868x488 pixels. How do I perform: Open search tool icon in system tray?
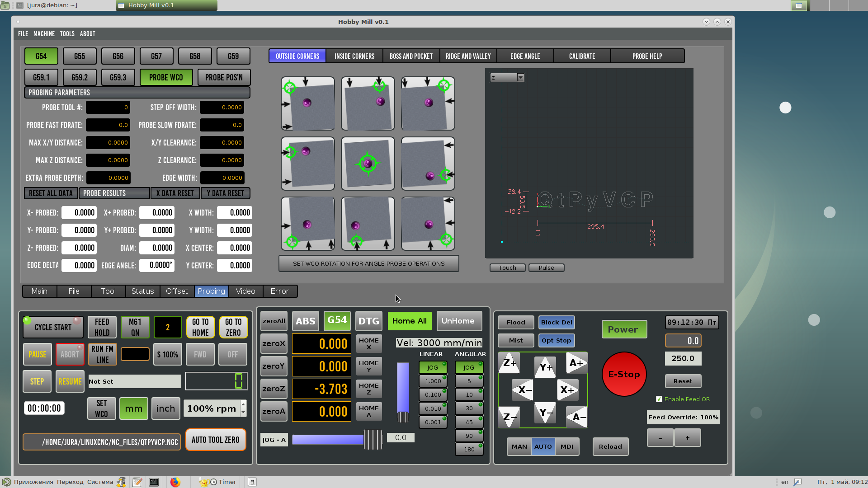tap(797, 482)
